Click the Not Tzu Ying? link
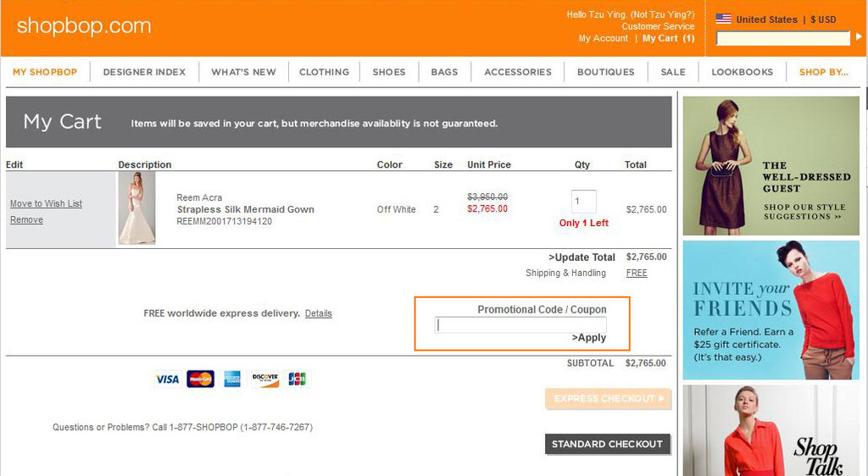Screen dimensions: 868x476 tap(662, 15)
